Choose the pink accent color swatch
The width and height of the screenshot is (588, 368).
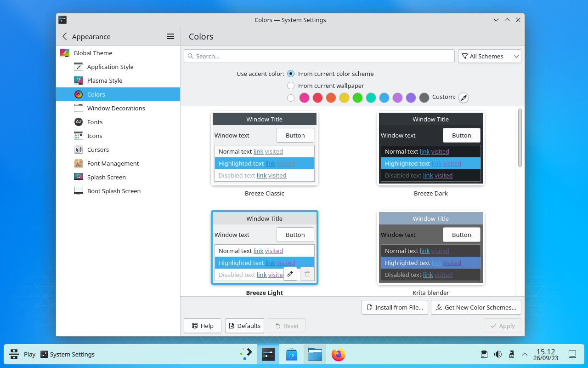point(304,98)
